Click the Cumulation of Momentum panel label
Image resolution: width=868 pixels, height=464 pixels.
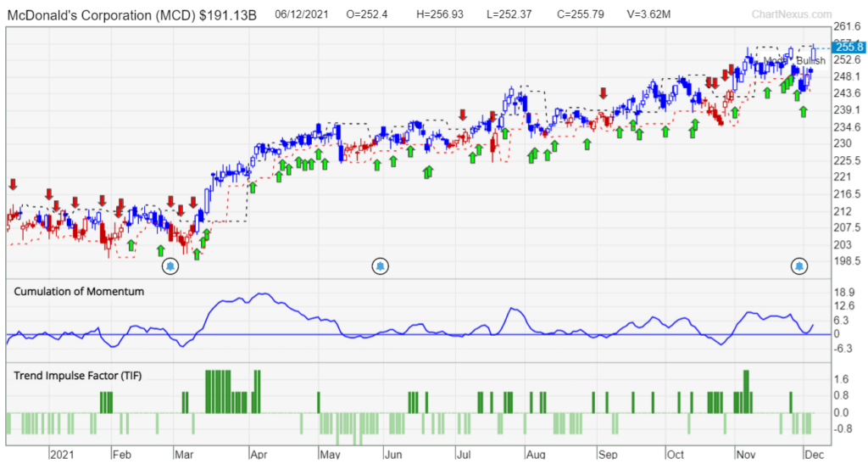tap(79, 291)
